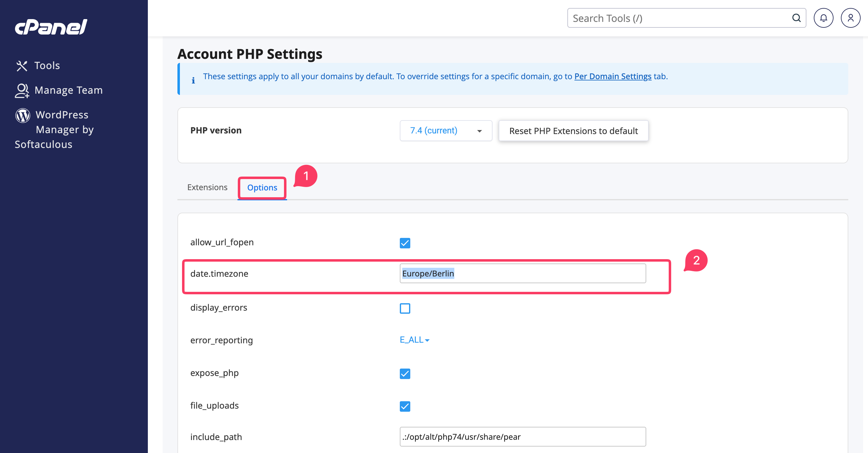Follow the Per Domain Settings link
The image size is (868, 453).
[x=613, y=76]
